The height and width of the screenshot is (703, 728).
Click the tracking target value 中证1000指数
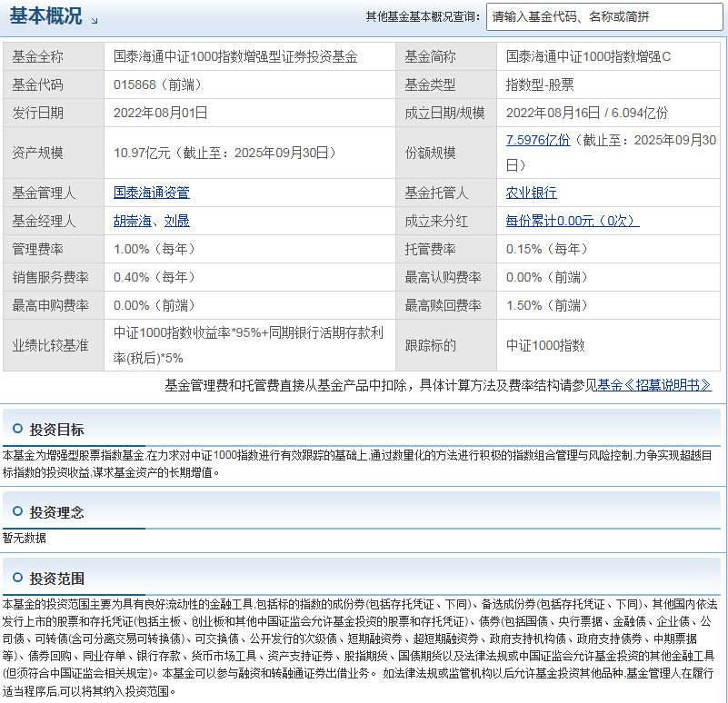click(x=545, y=345)
